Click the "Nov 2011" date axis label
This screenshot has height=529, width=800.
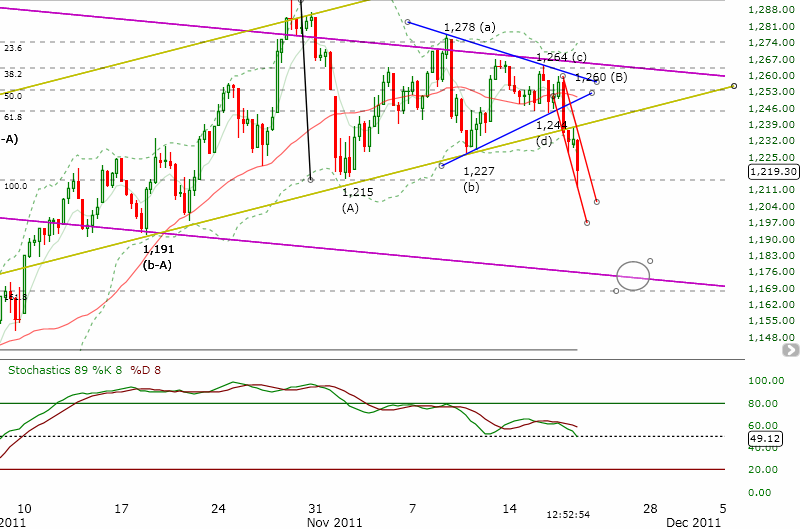tap(335, 522)
